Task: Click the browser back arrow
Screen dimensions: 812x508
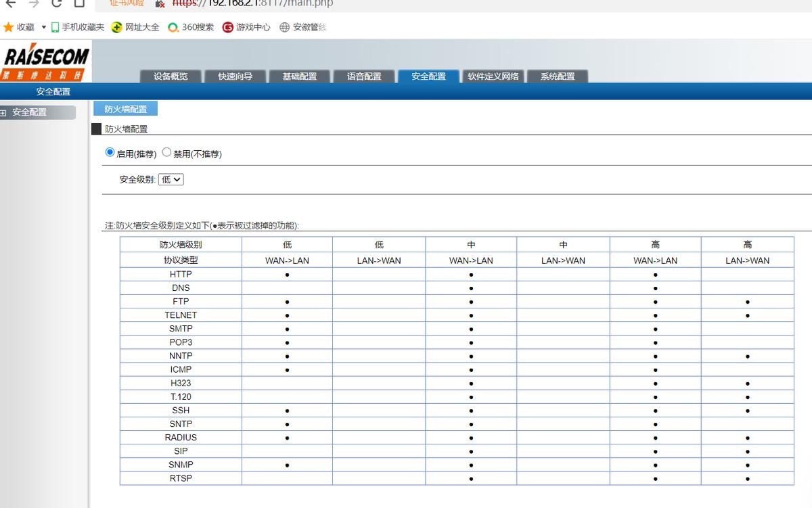Action: tap(11, 3)
